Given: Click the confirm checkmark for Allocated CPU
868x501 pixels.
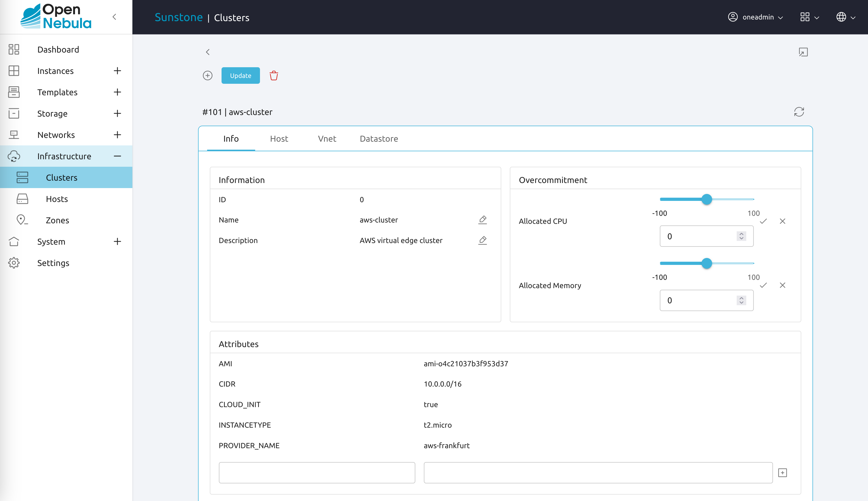Looking at the screenshot, I should pyautogui.click(x=763, y=221).
